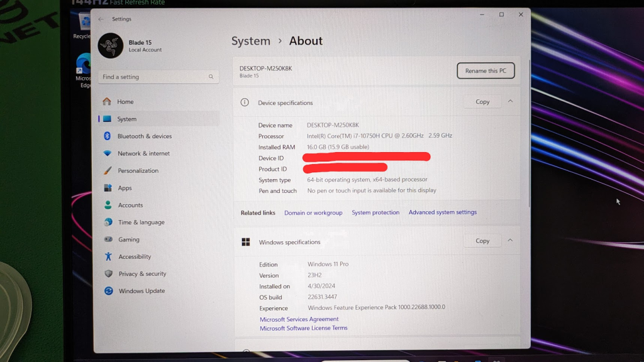This screenshot has height=362, width=644.
Task: Click the version 23H2 value
Action: click(314, 275)
